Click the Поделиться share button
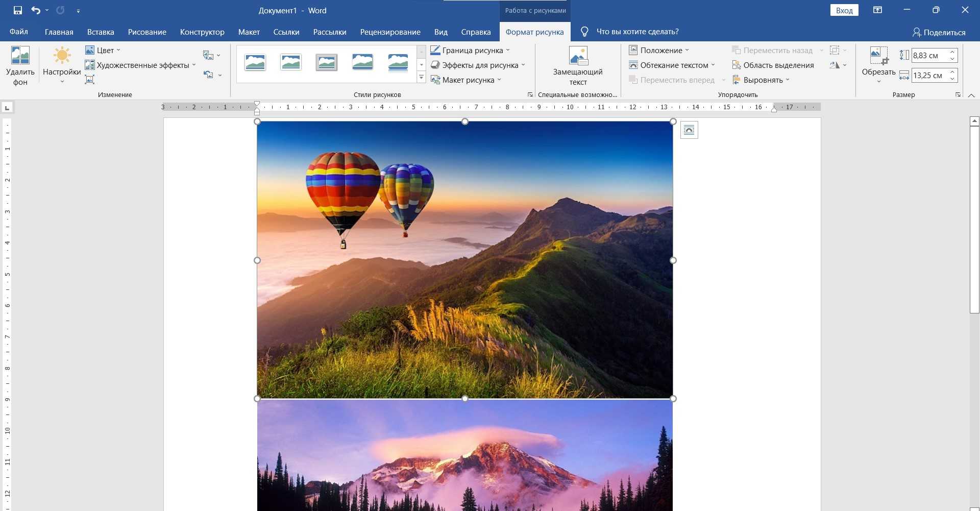 tap(939, 32)
